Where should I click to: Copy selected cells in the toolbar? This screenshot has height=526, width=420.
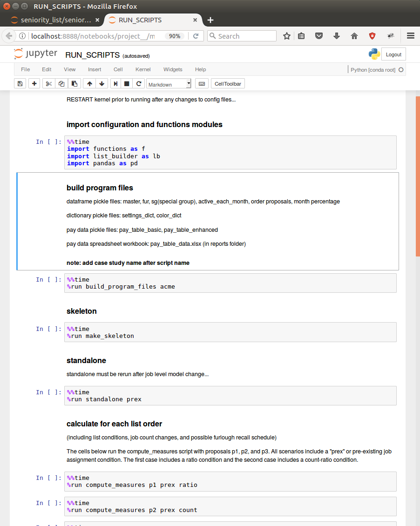pos(61,84)
